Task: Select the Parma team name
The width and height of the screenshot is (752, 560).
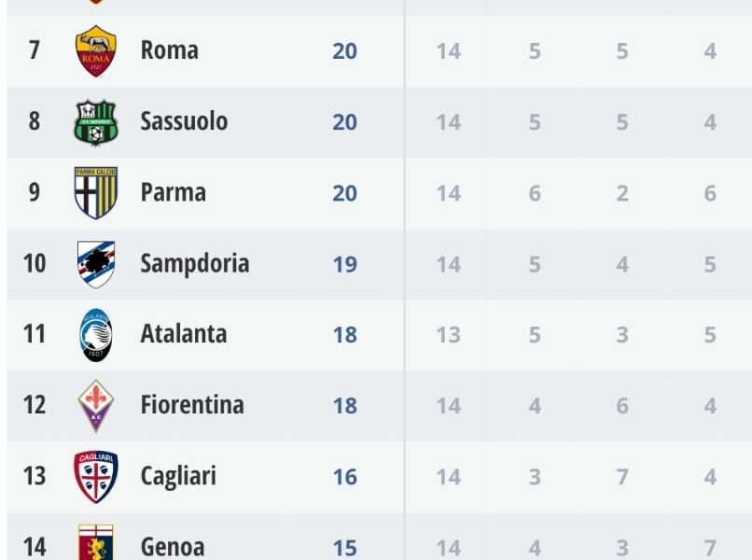Action: (173, 193)
